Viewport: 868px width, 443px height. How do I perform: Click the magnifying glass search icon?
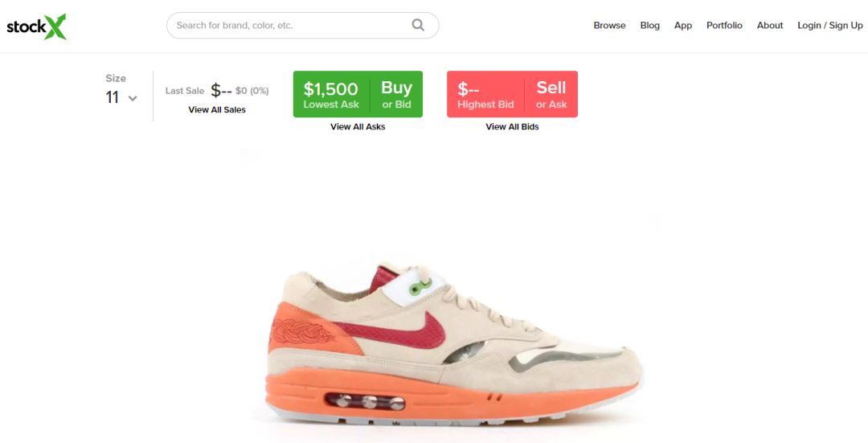pos(418,25)
